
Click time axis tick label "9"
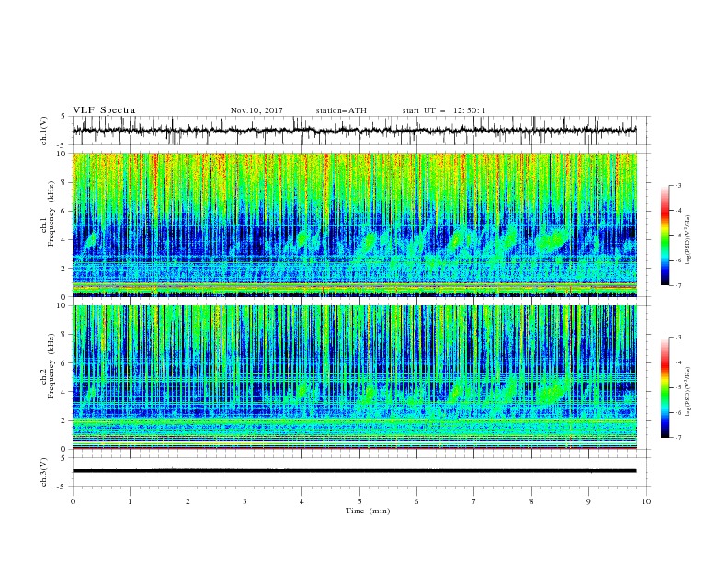pyautogui.click(x=588, y=501)
